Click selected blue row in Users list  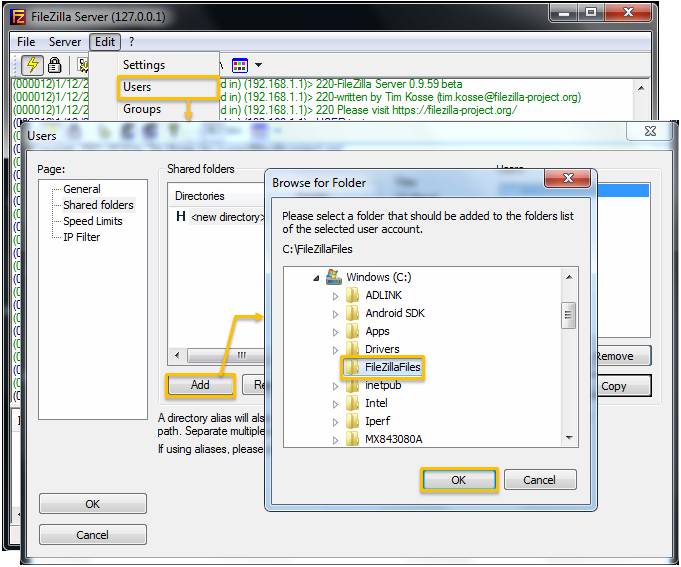624,190
